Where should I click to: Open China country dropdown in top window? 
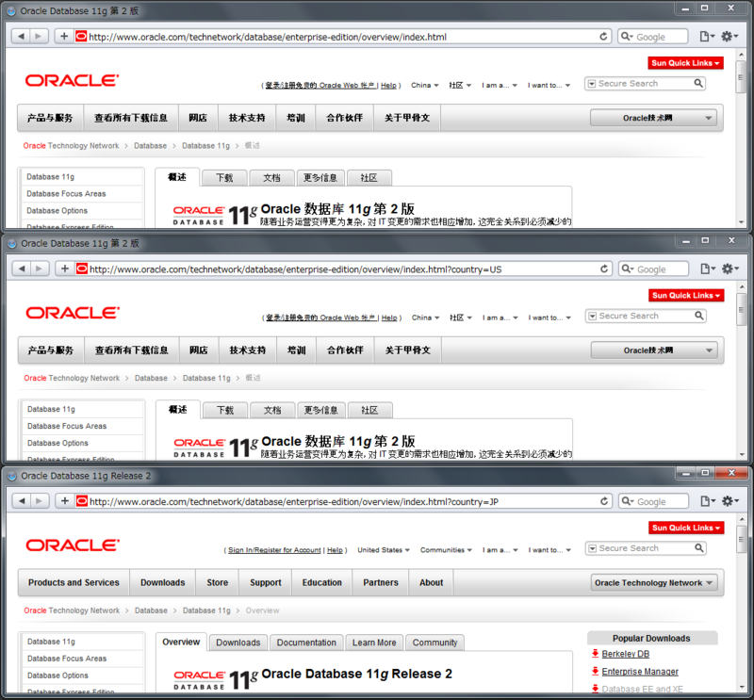pyautogui.click(x=425, y=85)
